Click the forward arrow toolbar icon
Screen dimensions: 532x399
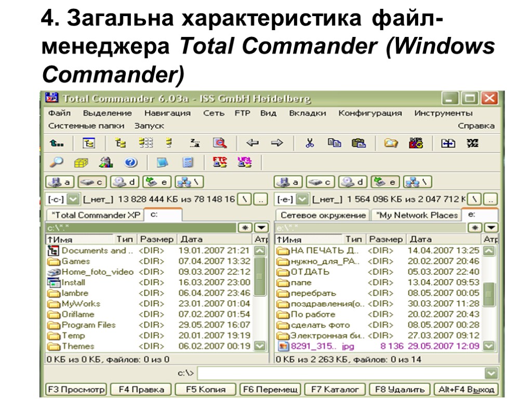277,143
